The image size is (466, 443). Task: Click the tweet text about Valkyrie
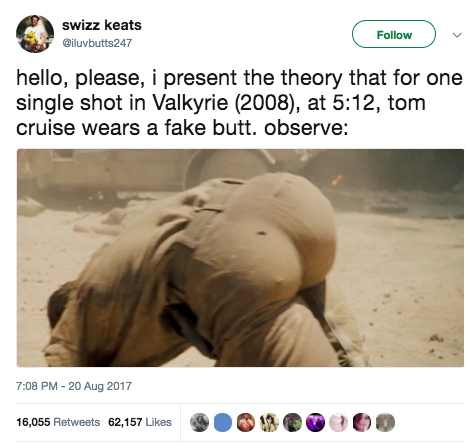[x=239, y=103]
